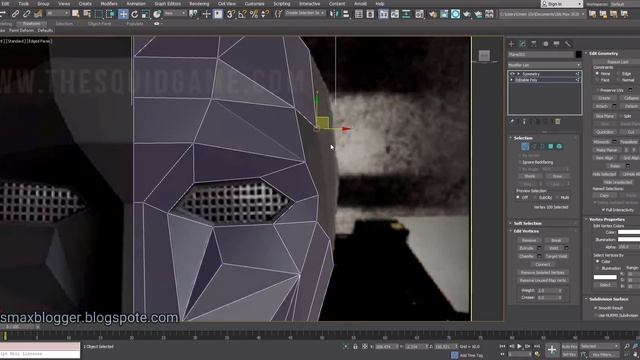Open the Modify panel tab

pos(523,44)
